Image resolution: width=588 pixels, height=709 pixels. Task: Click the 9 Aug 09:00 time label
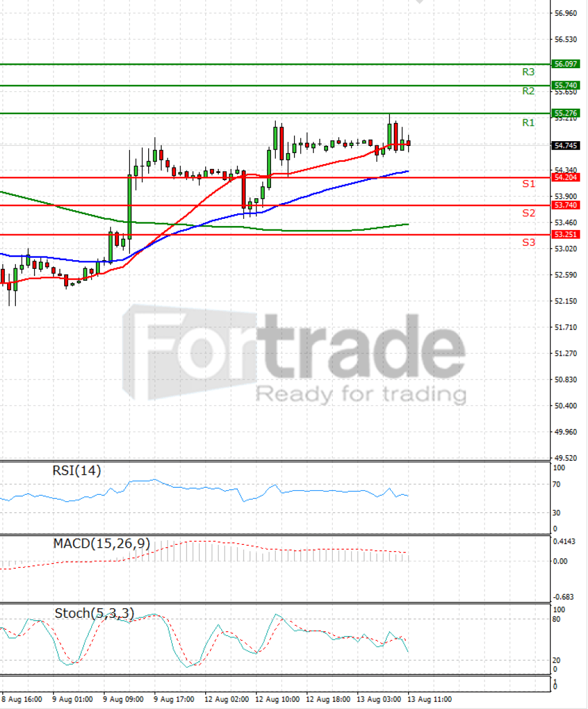point(124,700)
